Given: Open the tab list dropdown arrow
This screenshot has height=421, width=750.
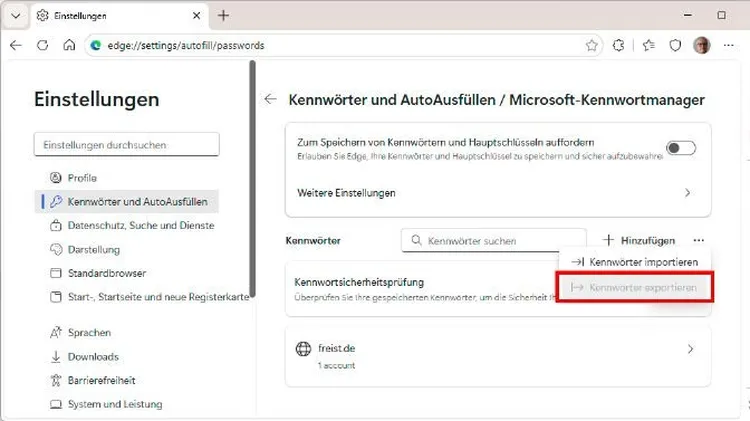Looking at the screenshot, I should coord(15,15).
